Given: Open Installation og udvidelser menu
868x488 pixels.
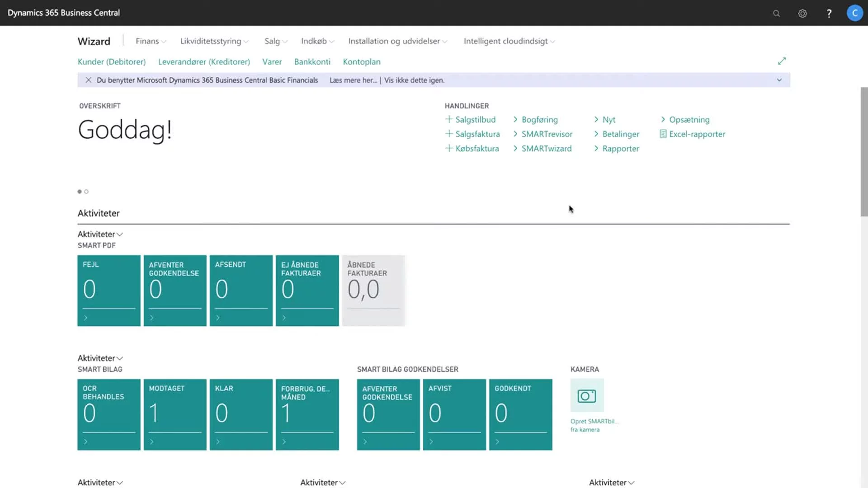Looking at the screenshot, I should click(397, 41).
